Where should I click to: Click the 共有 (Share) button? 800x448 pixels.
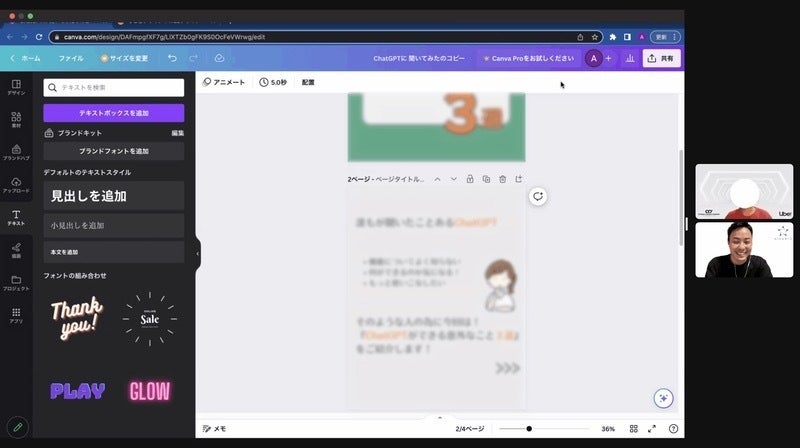coord(661,58)
